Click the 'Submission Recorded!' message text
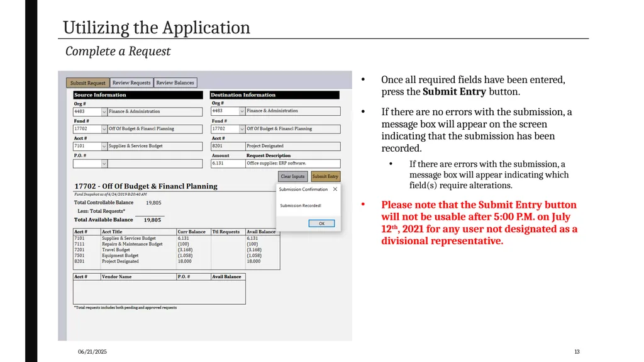644x362 pixels. pos(301,206)
